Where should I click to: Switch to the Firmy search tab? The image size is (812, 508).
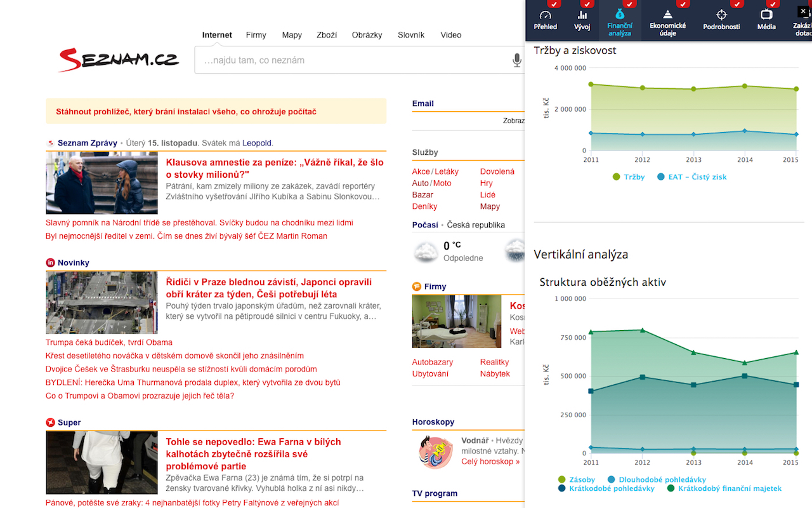pos(256,35)
